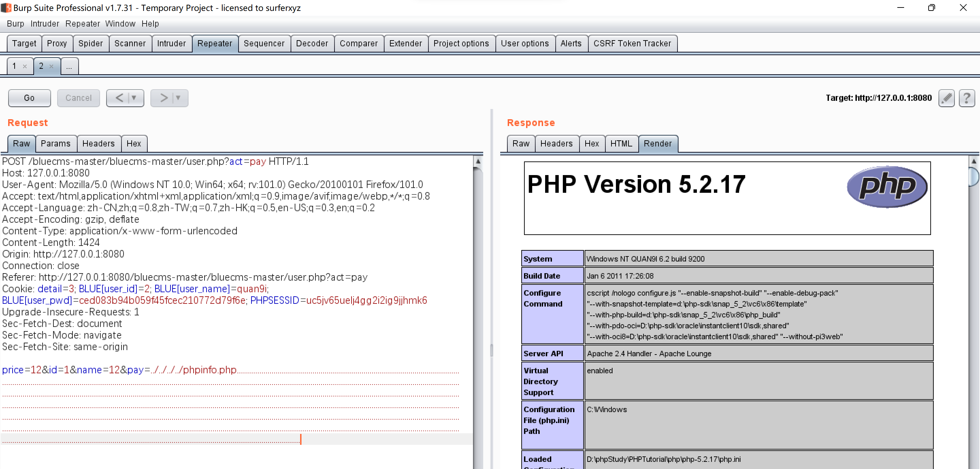Viewport: 980px width, 469px height.
Task: Open the Help menu
Action: (150, 24)
